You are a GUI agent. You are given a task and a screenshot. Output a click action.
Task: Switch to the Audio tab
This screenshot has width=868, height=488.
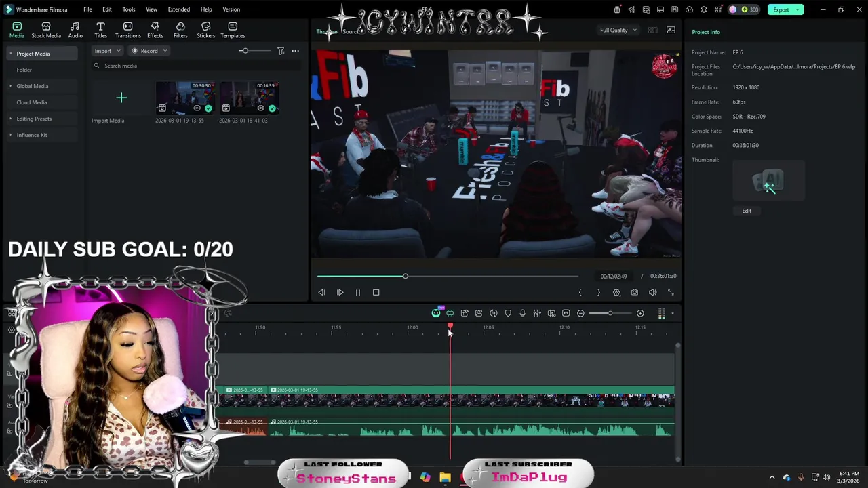75,30
